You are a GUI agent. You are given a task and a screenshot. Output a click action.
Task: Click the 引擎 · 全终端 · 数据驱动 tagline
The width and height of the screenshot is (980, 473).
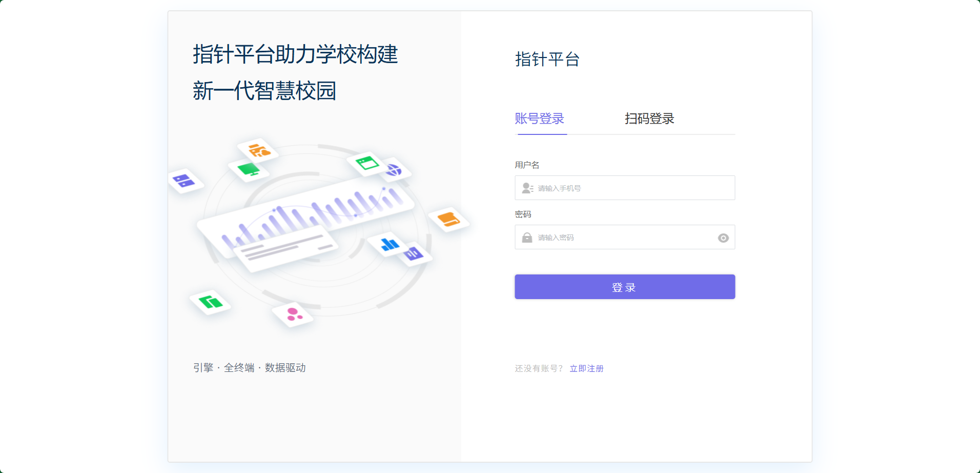249,368
